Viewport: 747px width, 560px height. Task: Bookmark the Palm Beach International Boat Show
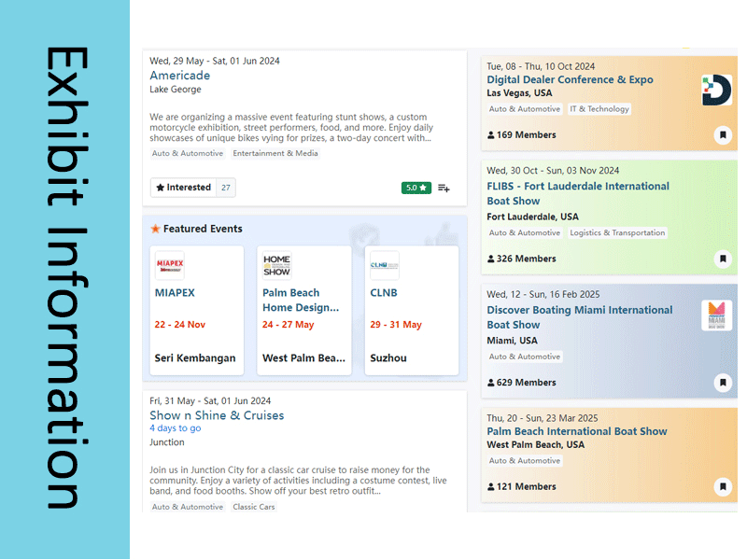click(x=722, y=486)
